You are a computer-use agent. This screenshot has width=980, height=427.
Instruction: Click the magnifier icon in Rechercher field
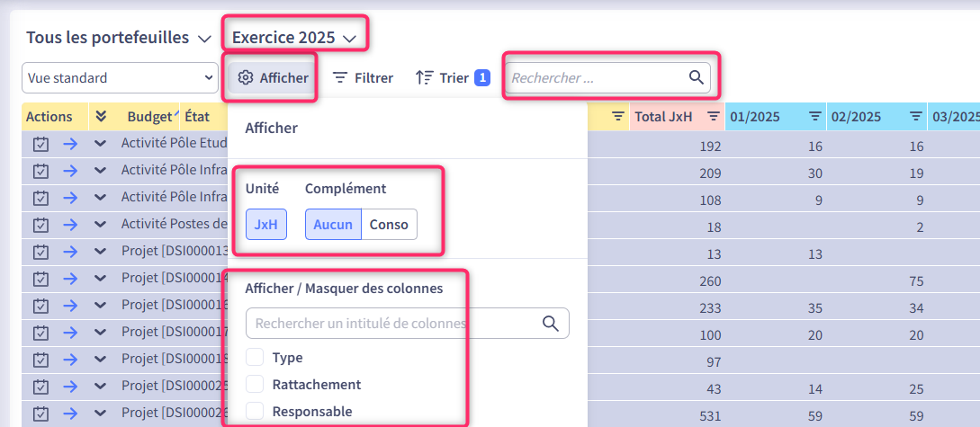(696, 77)
